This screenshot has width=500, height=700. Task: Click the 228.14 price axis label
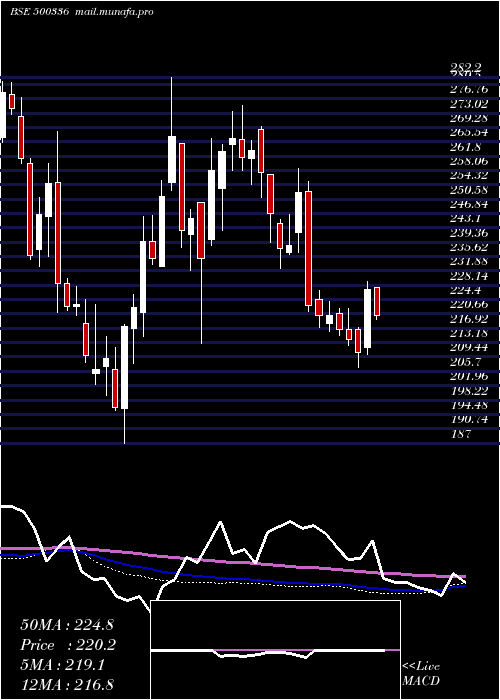coord(469,275)
